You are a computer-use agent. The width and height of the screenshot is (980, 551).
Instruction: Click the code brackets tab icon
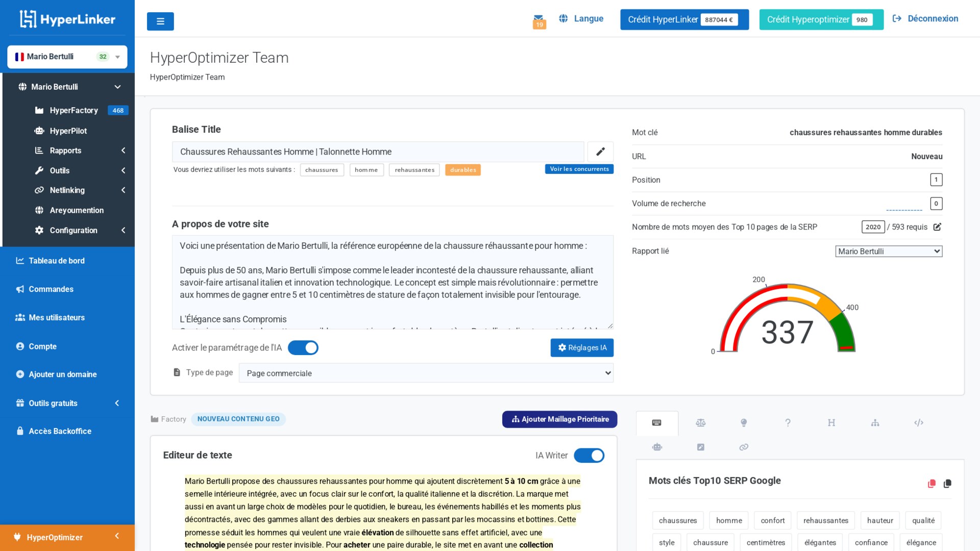click(x=918, y=422)
